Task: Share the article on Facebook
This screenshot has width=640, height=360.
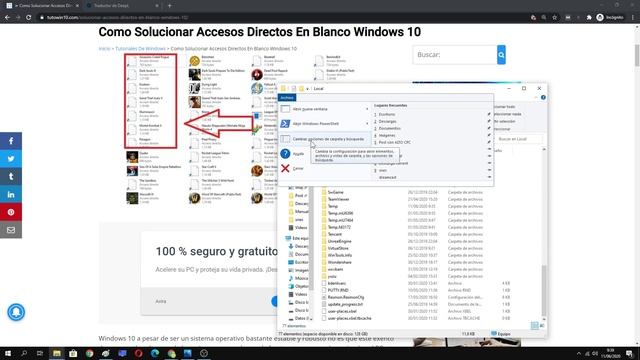Action: pyautogui.click(x=11, y=141)
